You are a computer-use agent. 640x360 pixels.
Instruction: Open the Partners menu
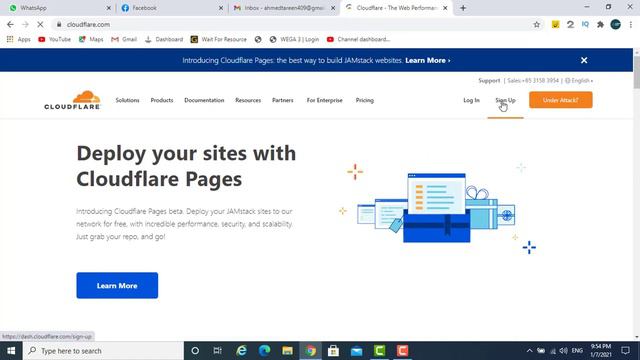[282, 100]
